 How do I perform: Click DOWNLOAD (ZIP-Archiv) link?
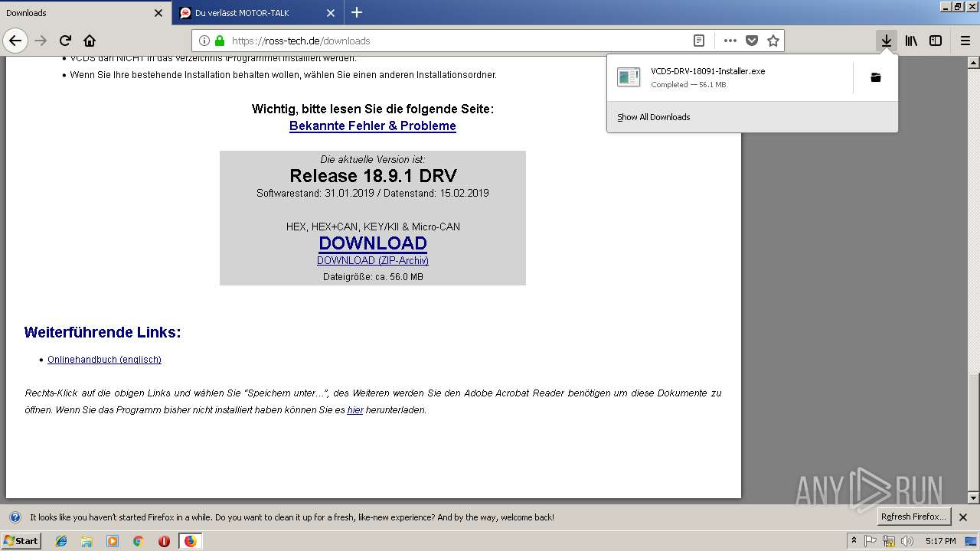pos(373,260)
